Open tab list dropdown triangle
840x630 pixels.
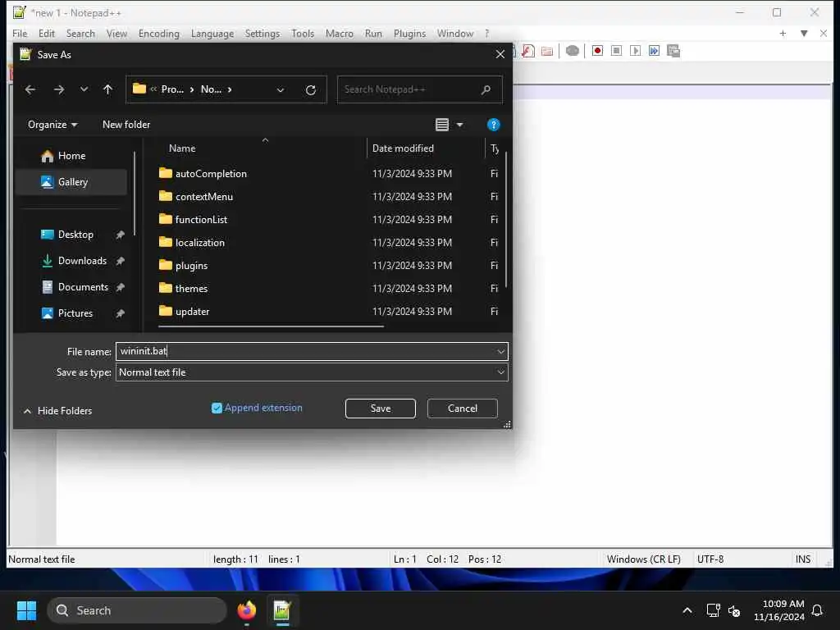click(x=804, y=33)
